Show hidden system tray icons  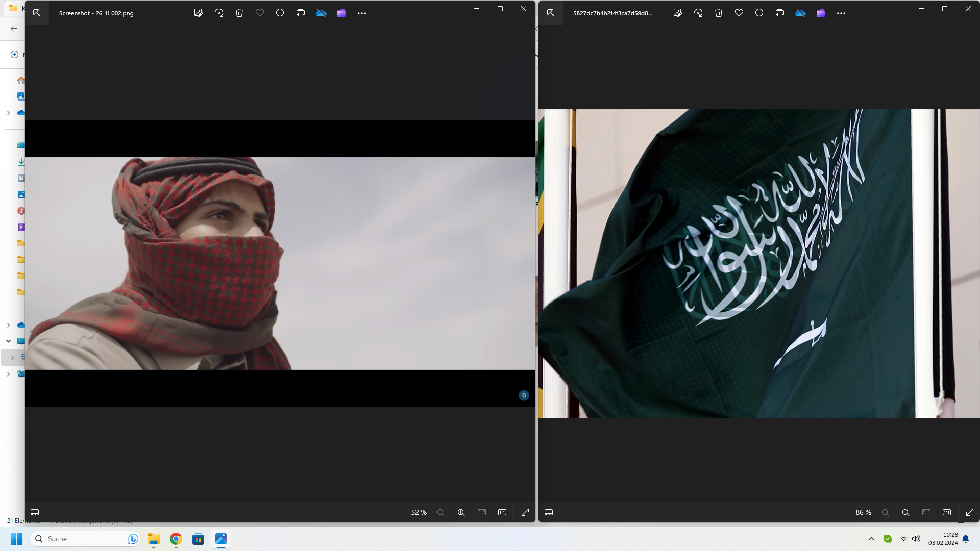coord(871,539)
